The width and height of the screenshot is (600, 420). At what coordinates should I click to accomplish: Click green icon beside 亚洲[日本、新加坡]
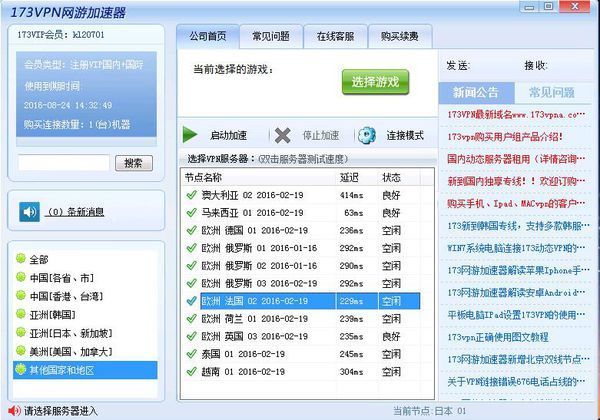21,332
